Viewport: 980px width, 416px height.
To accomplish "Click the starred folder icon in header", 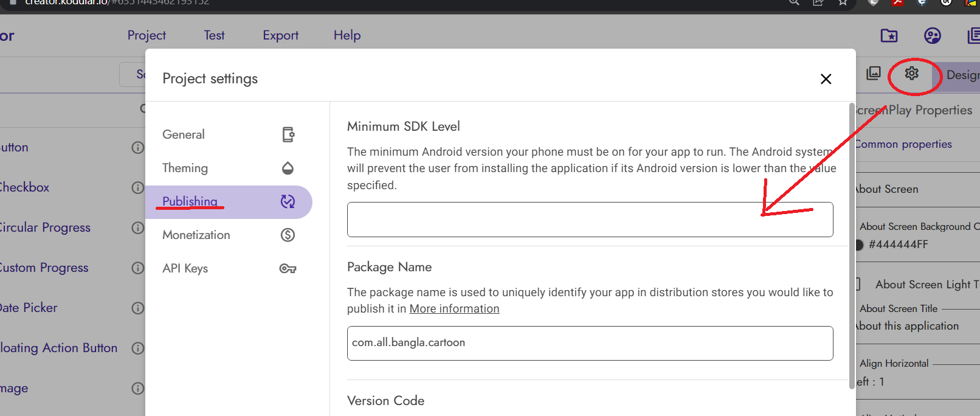I will (889, 36).
